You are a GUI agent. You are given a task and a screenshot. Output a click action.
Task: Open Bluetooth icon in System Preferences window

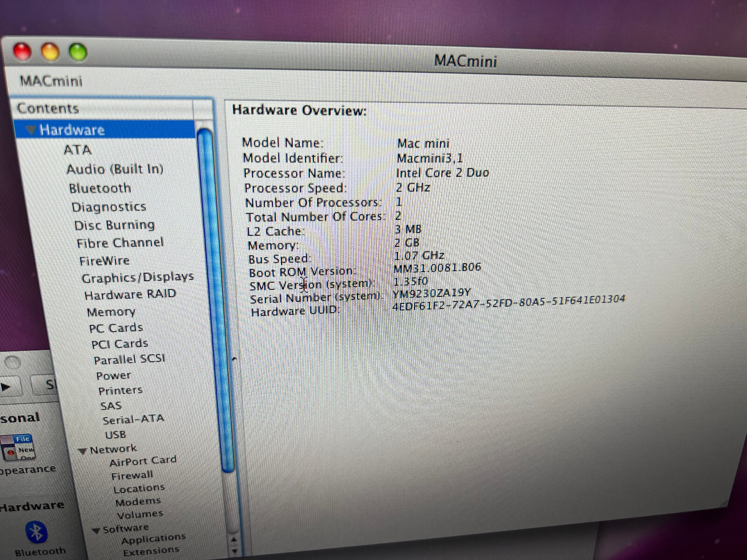pyautogui.click(x=36, y=533)
